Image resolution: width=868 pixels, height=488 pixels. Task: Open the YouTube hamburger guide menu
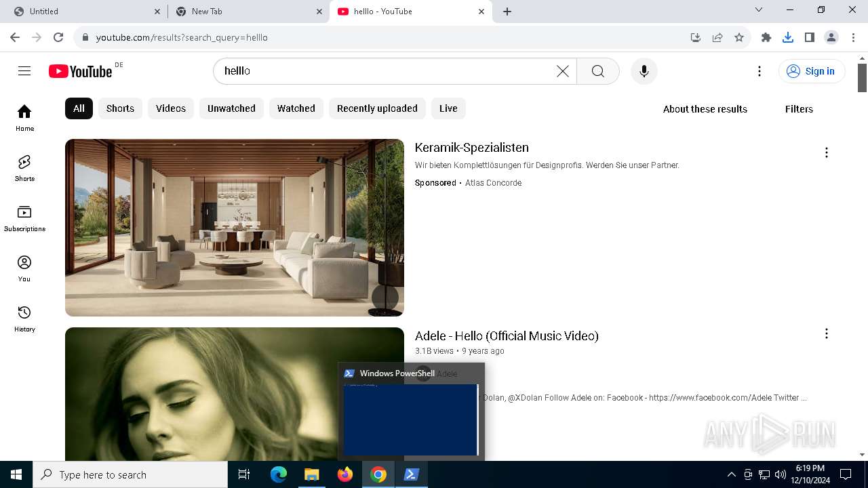(x=24, y=71)
